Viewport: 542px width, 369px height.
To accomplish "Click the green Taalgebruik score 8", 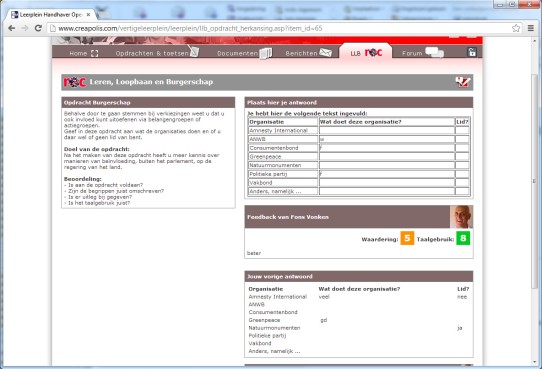I will [x=463, y=238].
